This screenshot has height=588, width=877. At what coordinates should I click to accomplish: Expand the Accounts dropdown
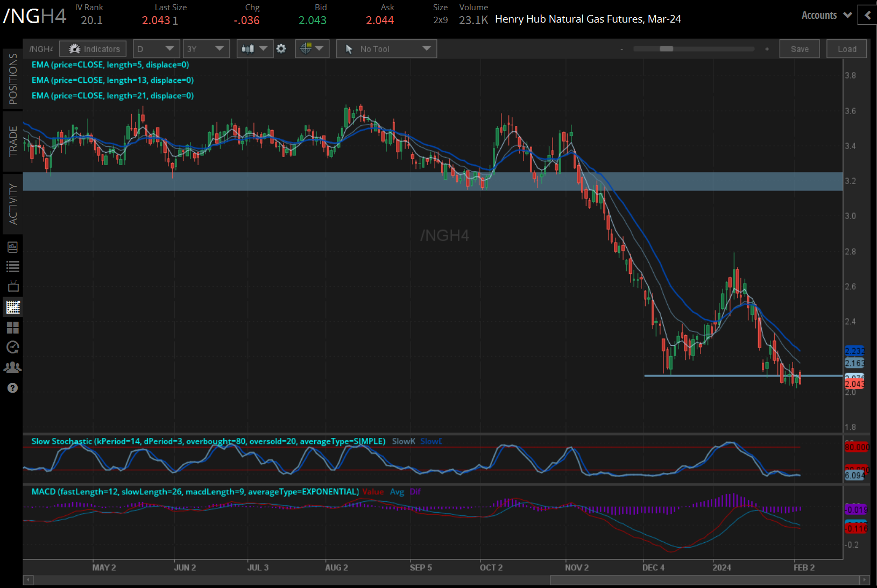(x=826, y=15)
